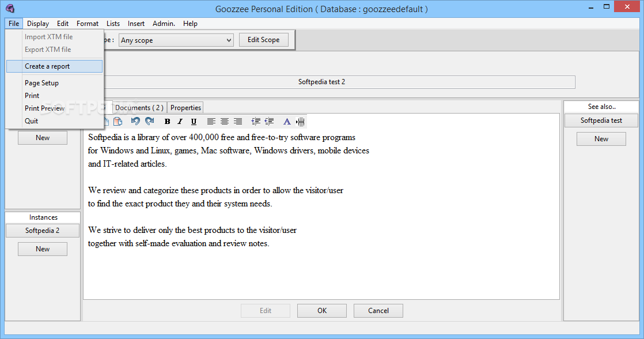Click New button under Instances
644x339 pixels.
42,249
